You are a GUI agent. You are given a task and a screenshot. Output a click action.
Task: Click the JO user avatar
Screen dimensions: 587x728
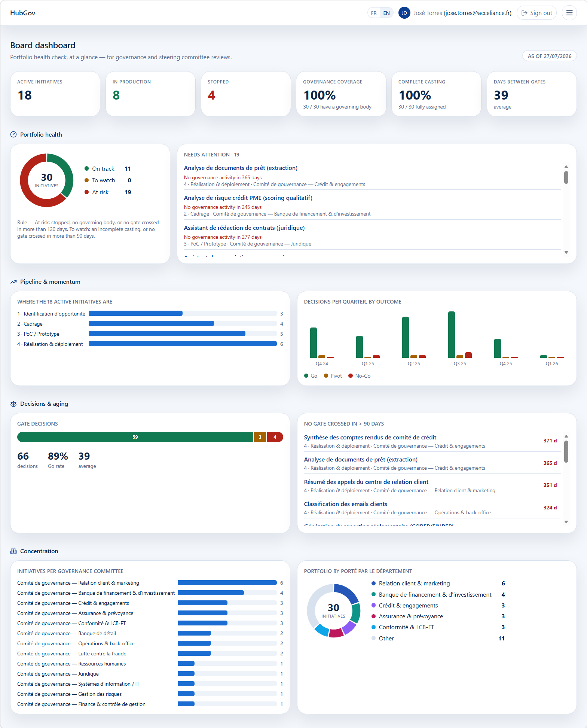404,13
